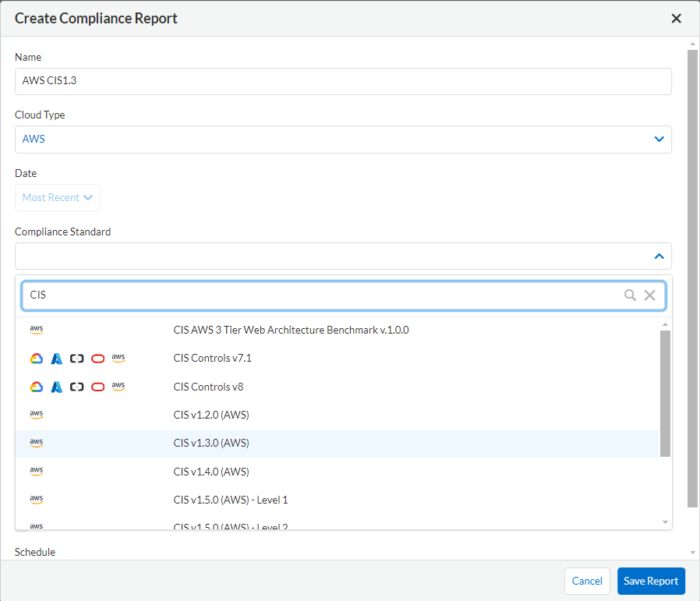Open the Cloud Type dropdown showing AWS
This screenshot has width=700, height=601.
pos(343,140)
